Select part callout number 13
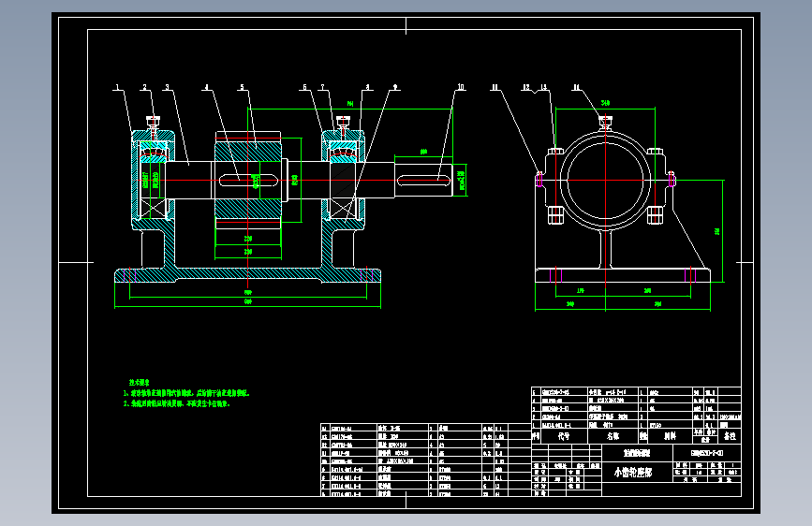Viewport: 812px width, 526px height. click(x=543, y=87)
